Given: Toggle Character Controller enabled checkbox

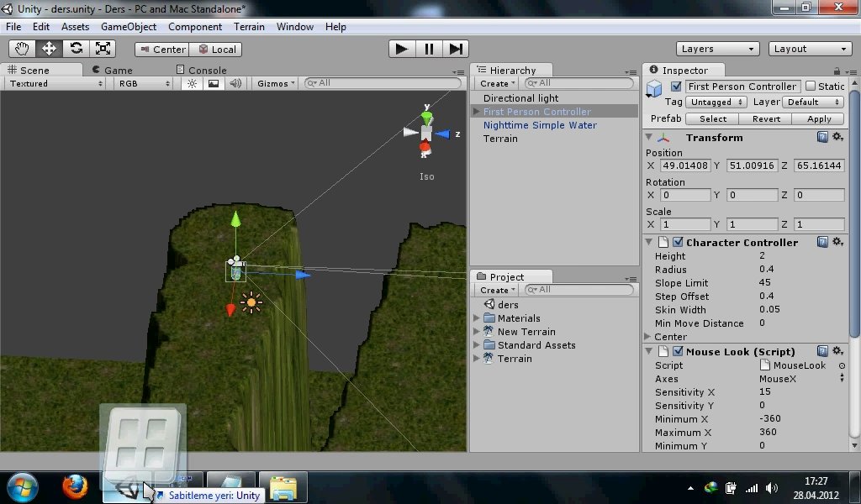Looking at the screenshot, I should pyautogui.click(x=679, y=242).
